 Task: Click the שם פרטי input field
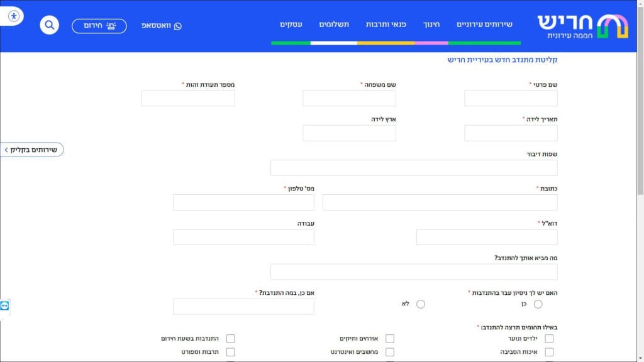coord(511,99)
